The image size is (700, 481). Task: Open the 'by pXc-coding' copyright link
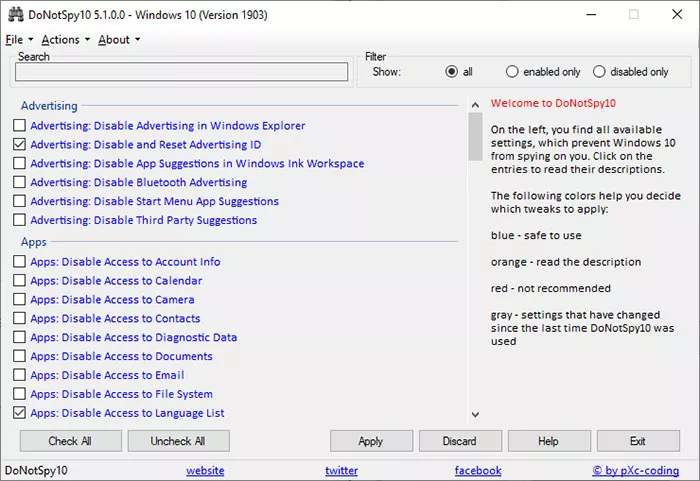pos(636,470)
